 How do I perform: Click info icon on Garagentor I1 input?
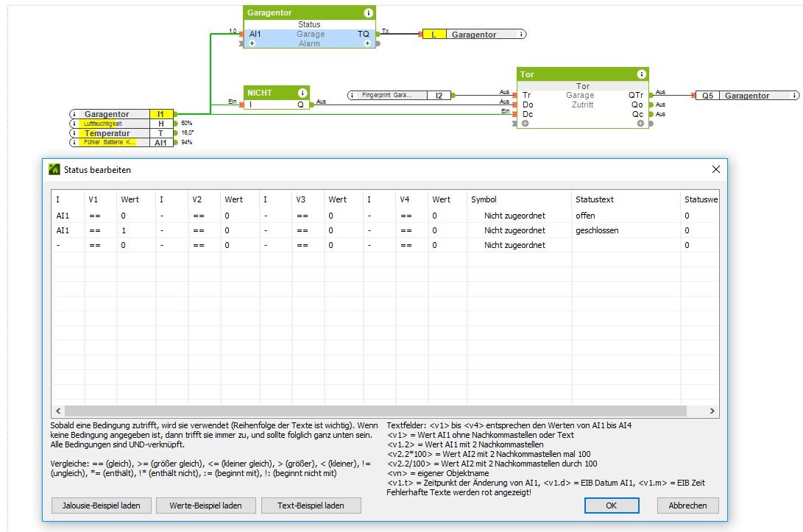pos(75,114)
